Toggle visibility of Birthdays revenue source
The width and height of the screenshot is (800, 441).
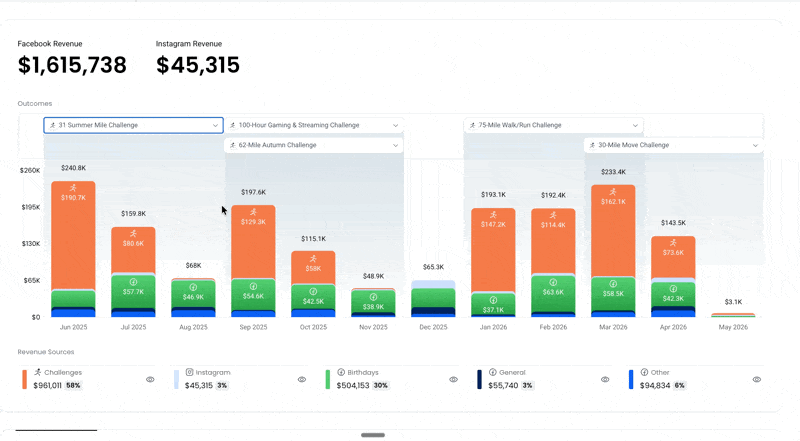point(453,379)
